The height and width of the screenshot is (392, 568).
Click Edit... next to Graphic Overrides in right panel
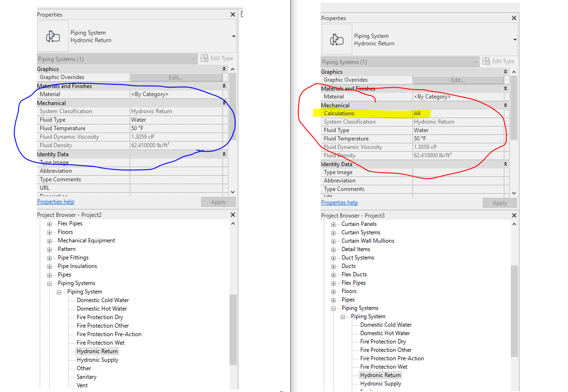(x=457, y=80)
